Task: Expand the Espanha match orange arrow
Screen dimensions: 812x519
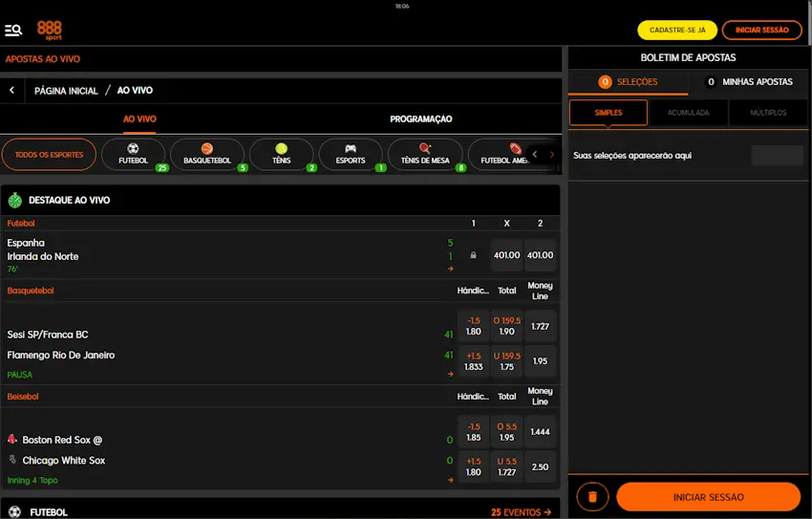Action: pos(451,269)
